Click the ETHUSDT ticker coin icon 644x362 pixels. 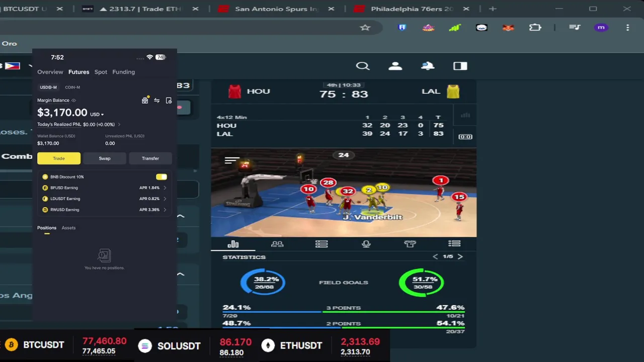tap(268, 346)
